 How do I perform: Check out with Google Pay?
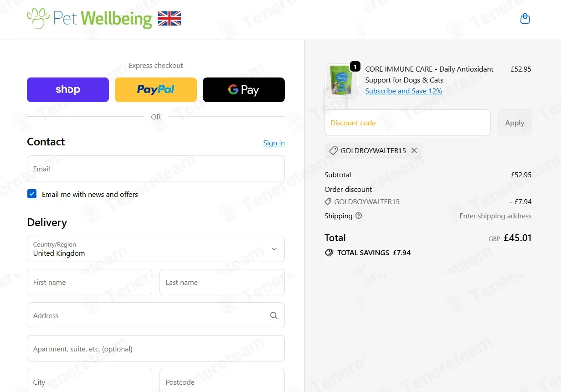click(x=244, y=90)
